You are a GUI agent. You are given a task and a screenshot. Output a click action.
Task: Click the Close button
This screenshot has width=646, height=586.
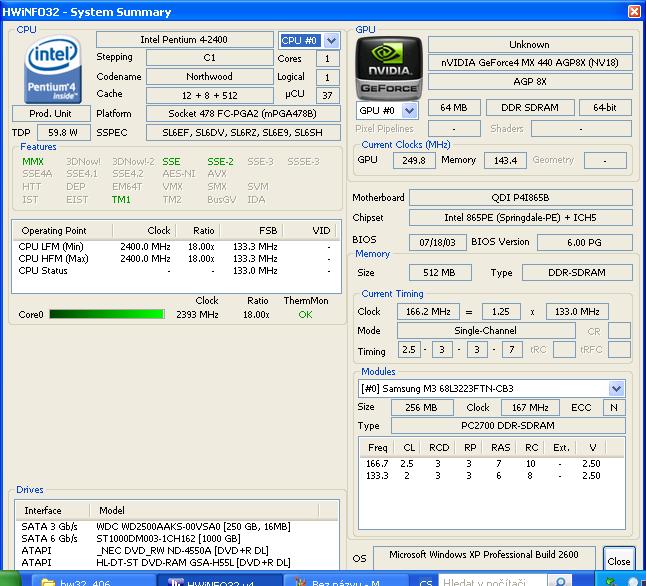point(619,560)
